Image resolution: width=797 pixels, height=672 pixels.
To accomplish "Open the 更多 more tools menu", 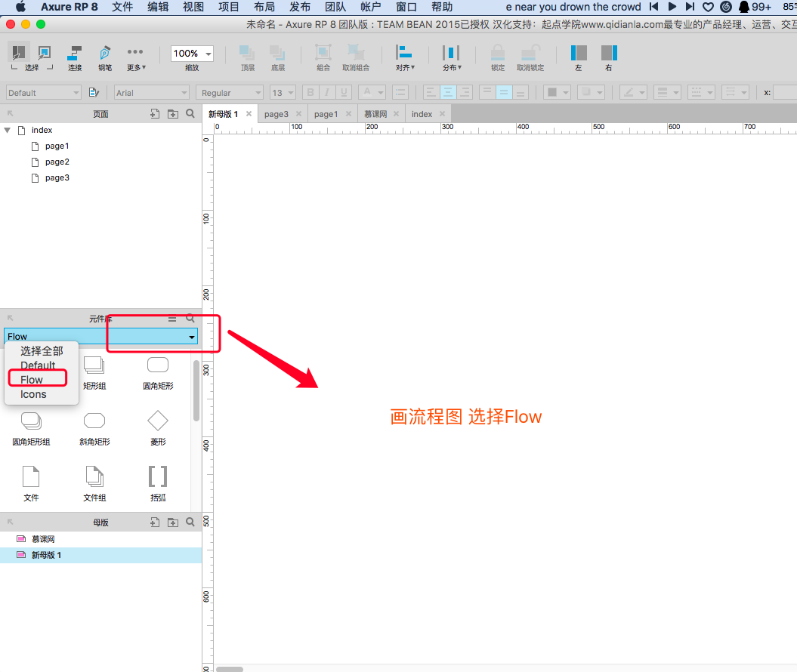I will click(x=136, y=58).
